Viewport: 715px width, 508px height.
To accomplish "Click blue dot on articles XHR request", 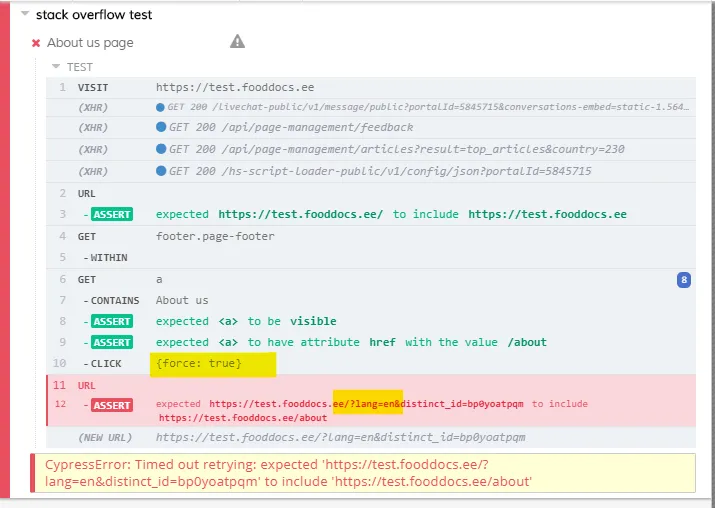I will point(160,149).
